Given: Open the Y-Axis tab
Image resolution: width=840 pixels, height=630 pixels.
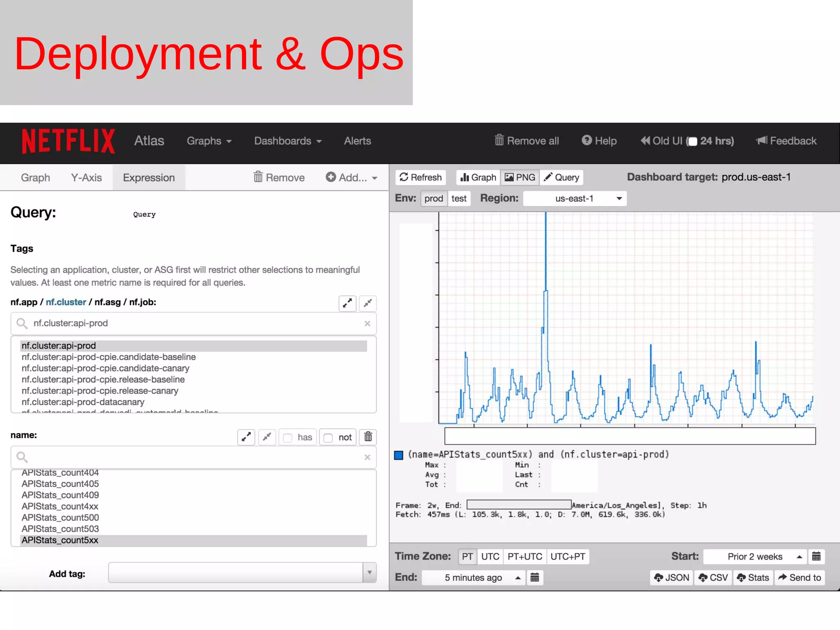Looking at the screenshot, I should coord(87,178).
